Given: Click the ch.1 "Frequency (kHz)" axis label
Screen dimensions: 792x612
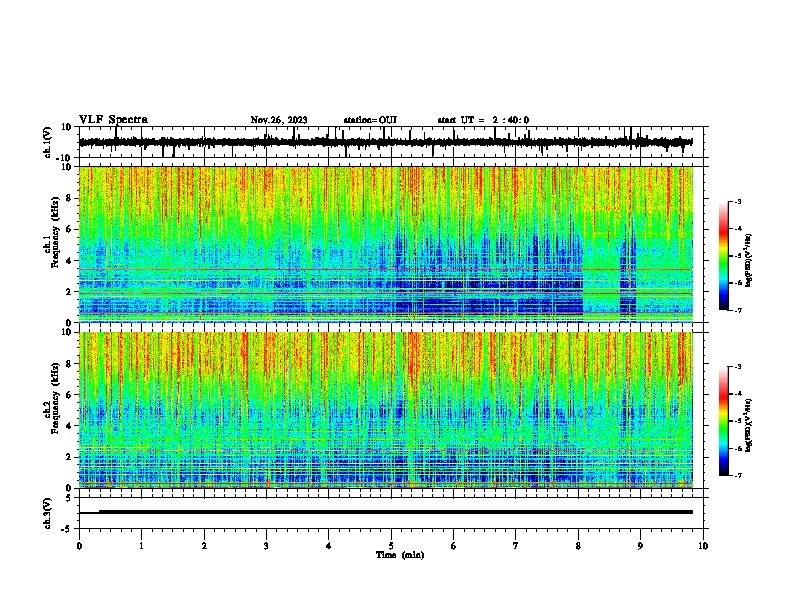Looking at the screenshot, I should [55, 233].
